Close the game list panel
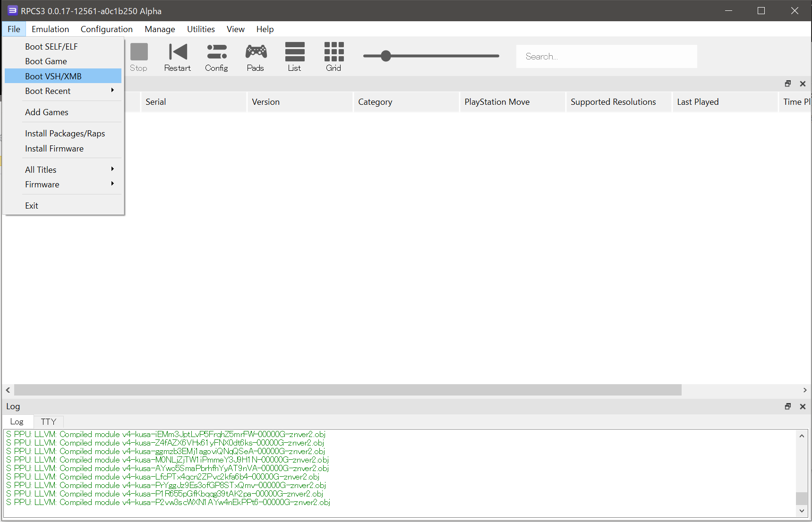 coord(803,84)
